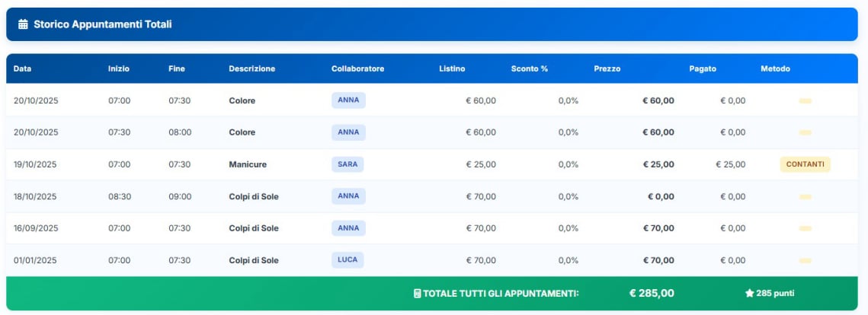This screenshot has width=868, height=315.
Task: Click the LUCA collaborator badge
Action: coord(348,260)
